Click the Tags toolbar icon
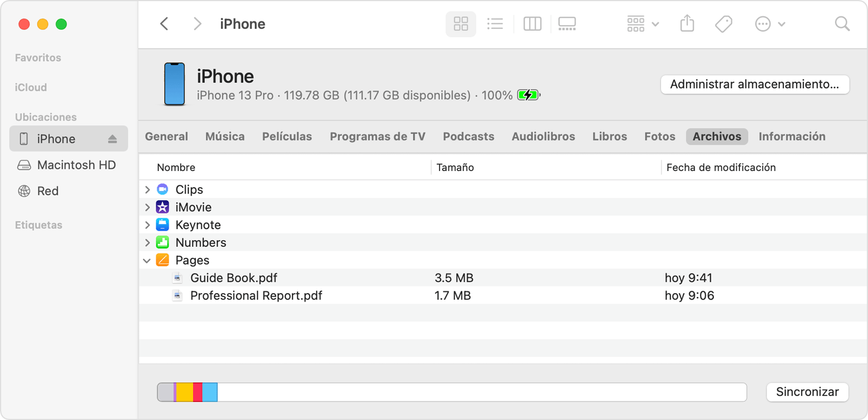 coord(723,24)
